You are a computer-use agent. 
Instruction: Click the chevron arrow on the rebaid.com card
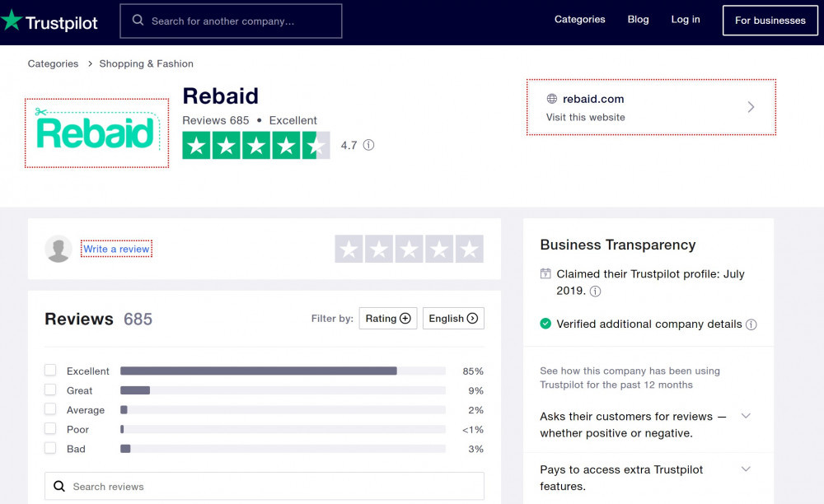point(751,107)
